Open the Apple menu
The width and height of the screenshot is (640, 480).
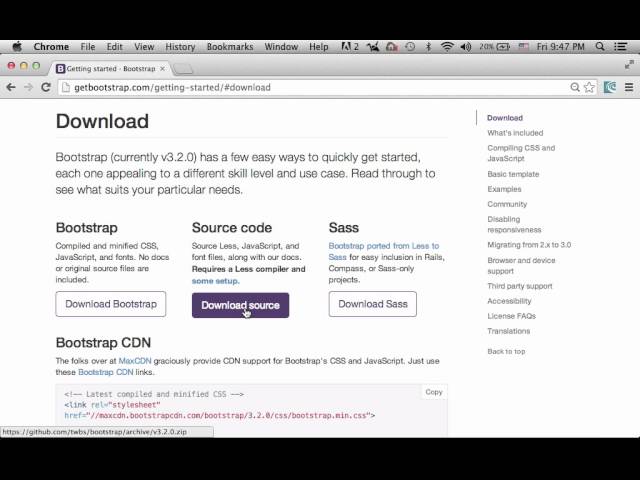pyautogui.click(x=17, y=47)
